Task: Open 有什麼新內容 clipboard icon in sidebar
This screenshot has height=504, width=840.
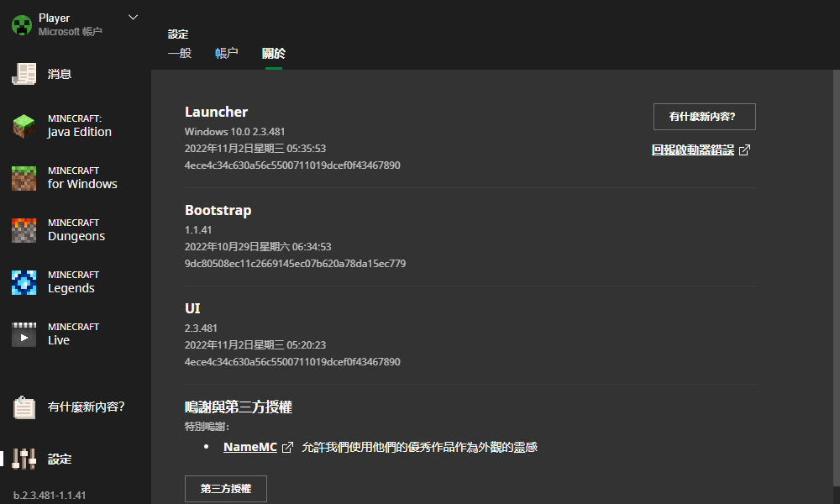Action: pyautogui.click(x=24, y=407)
